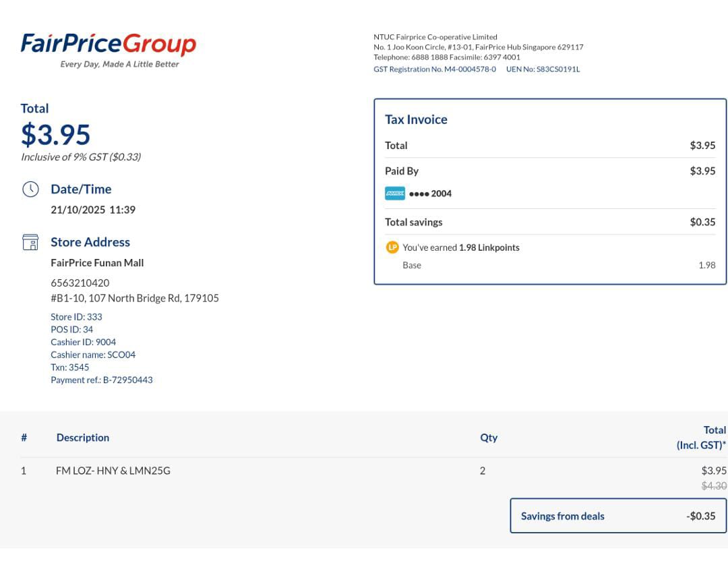The height and width of the screenshot is (561, 728).
Task: Select the GST Registration No. text
Action: 435,69
